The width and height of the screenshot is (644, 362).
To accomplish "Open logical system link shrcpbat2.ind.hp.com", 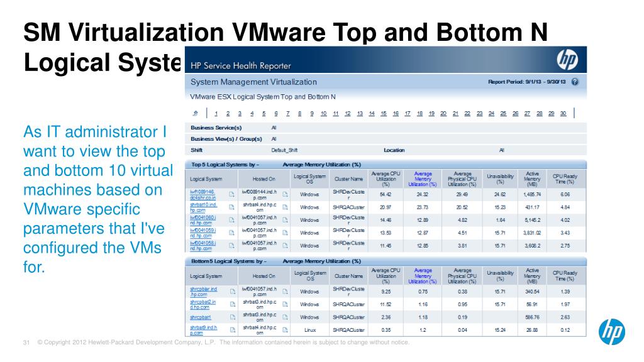I will click(x=203, y=304).
